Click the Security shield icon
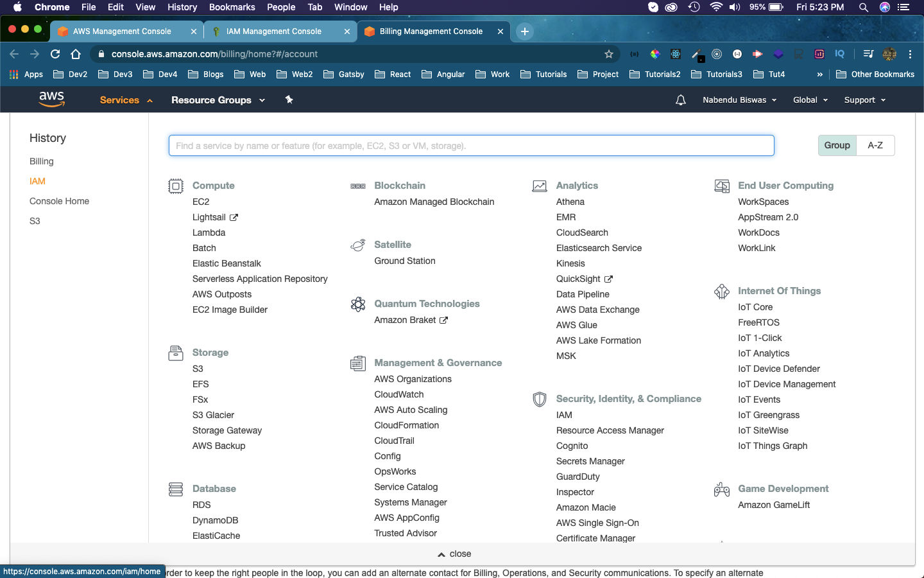924x578 pixels. (540, 399)
